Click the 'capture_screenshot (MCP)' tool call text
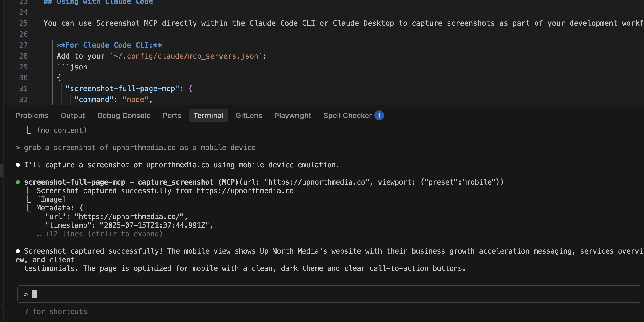The image size is (644, 322). coord(188,182)
